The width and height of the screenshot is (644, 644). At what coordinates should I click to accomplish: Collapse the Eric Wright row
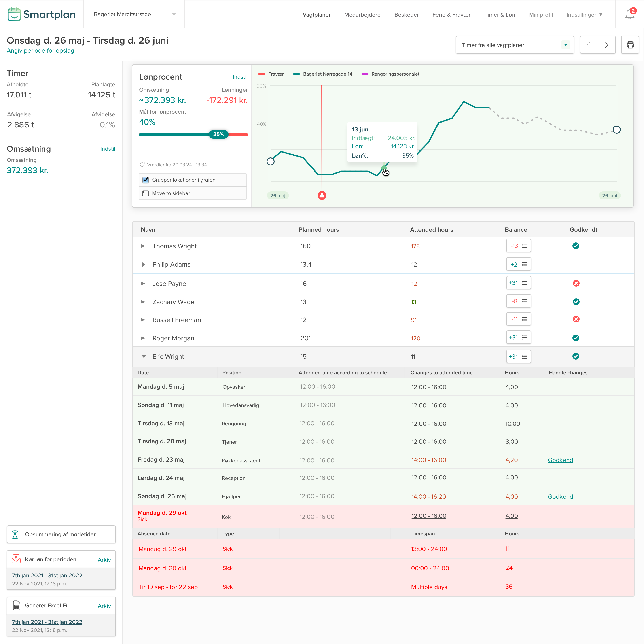tap(144, 356)
